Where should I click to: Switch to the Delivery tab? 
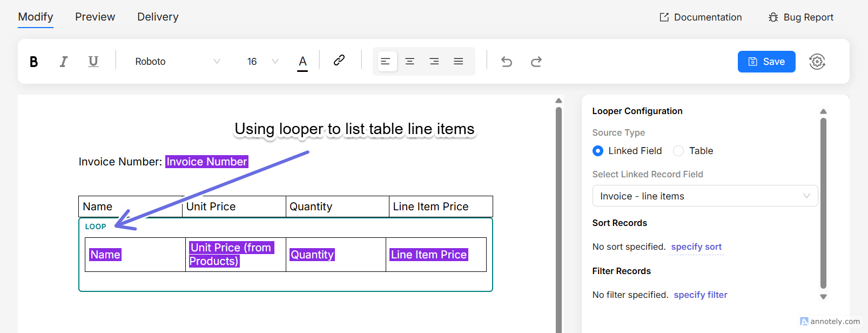click(x=158, y=17)
